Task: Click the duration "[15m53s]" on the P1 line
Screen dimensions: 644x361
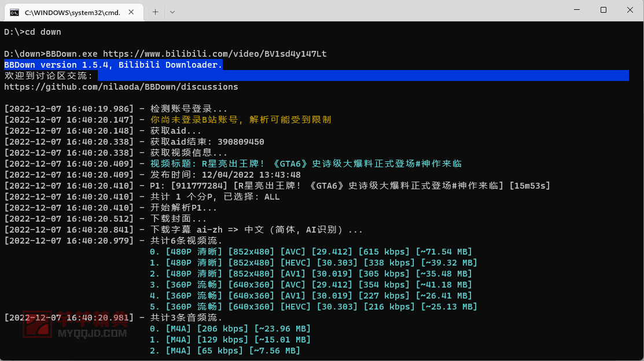Action: coord(529,186)
